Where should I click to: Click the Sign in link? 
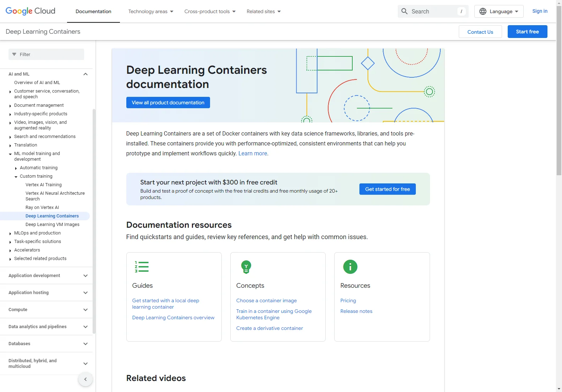click(540, 11)
